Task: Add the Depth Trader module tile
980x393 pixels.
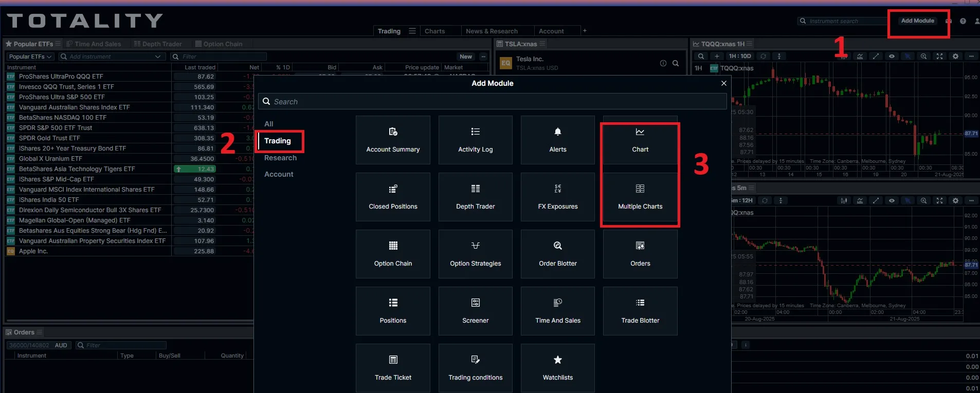Action: [475, 197]
